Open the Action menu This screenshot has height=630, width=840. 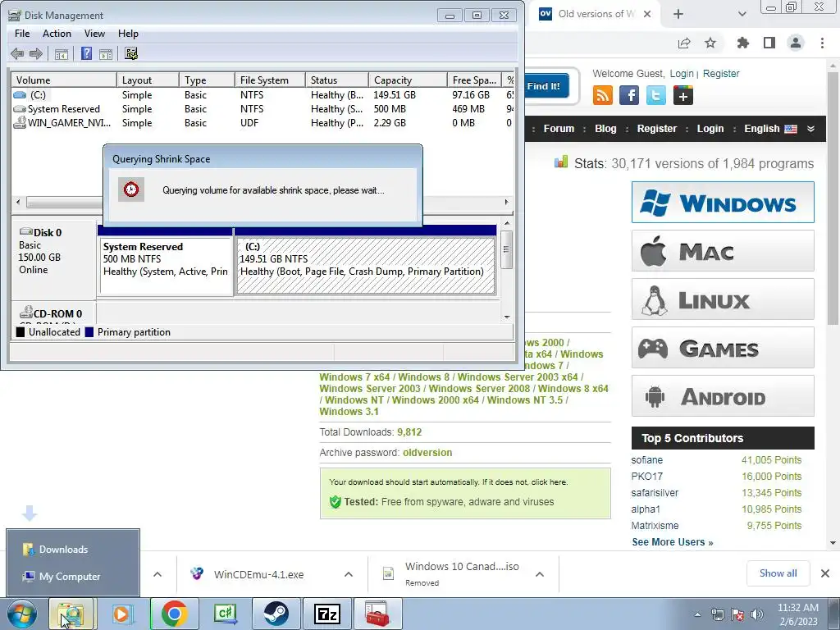pyautogui.click(x=57, y=33)
